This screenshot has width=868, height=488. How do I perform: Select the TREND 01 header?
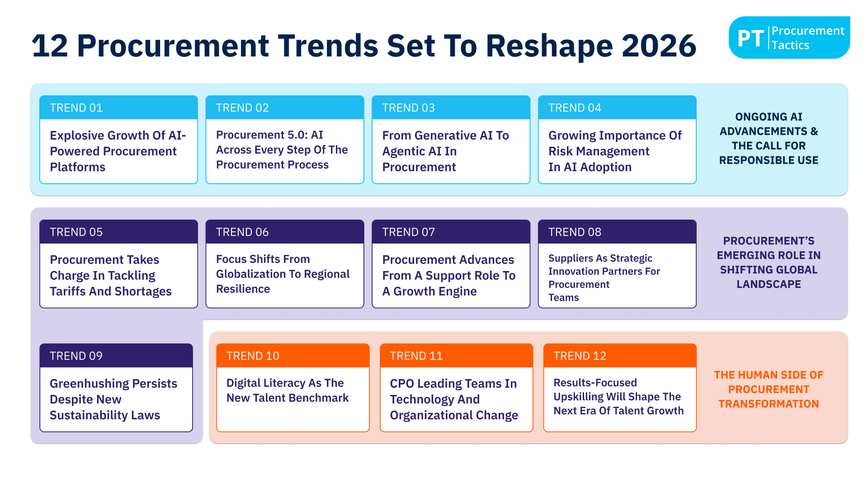pos(118,108)
